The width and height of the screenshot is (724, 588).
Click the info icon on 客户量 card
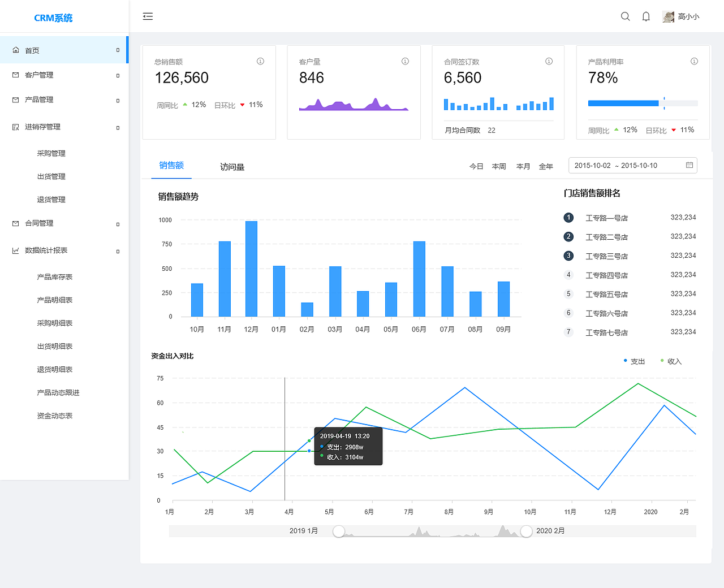click(x=405, y=61)
